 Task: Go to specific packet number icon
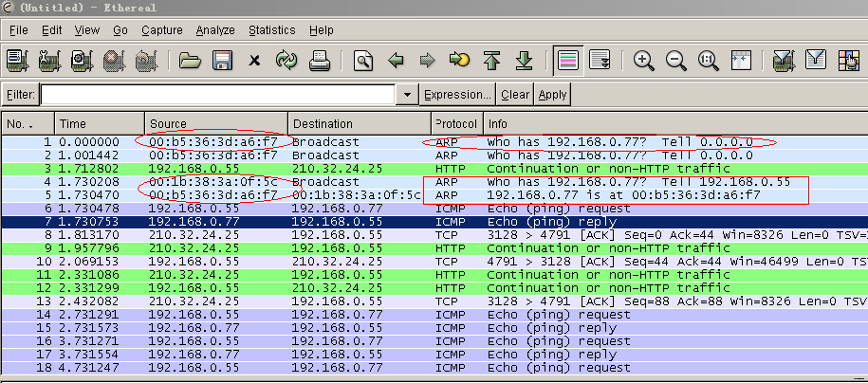459,59
